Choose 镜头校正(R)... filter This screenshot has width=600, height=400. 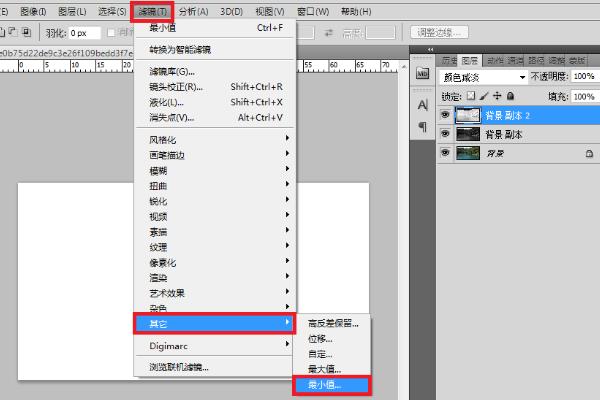[215, 87]
